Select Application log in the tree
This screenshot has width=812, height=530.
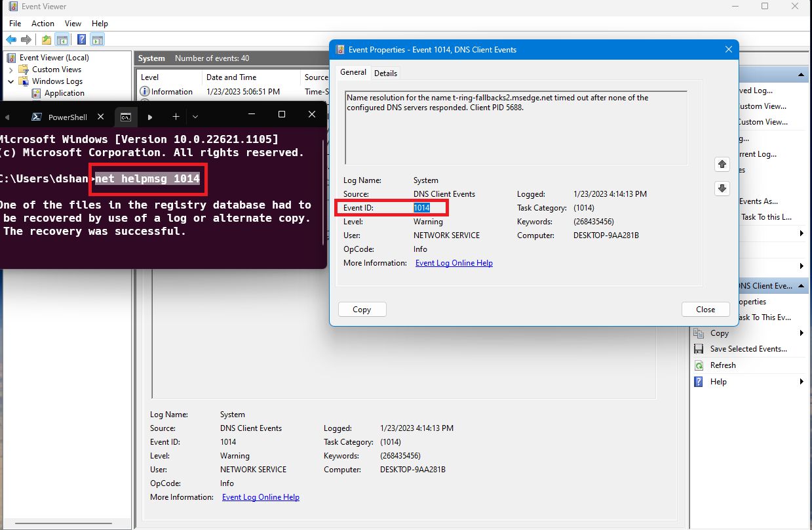click(x=64, y=93)
